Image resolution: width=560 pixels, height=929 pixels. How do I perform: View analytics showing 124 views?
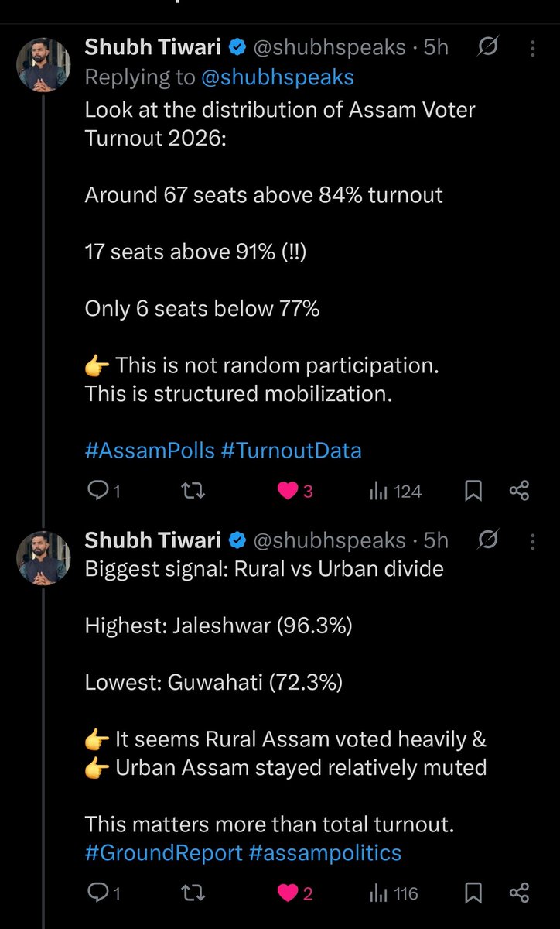pos(395,491)
